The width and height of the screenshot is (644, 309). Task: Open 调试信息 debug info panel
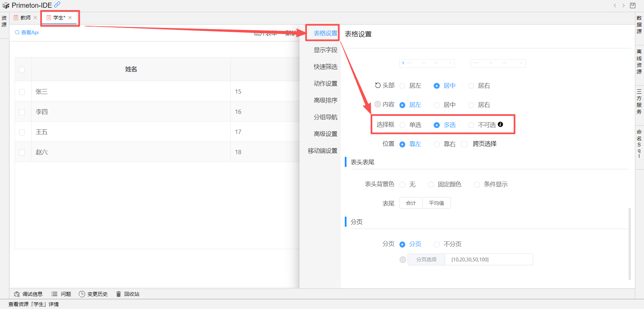tap(28, 294)
